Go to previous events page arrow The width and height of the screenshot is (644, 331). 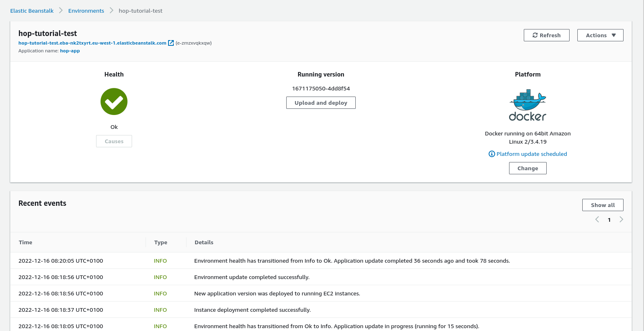click(x=597, y=220)
